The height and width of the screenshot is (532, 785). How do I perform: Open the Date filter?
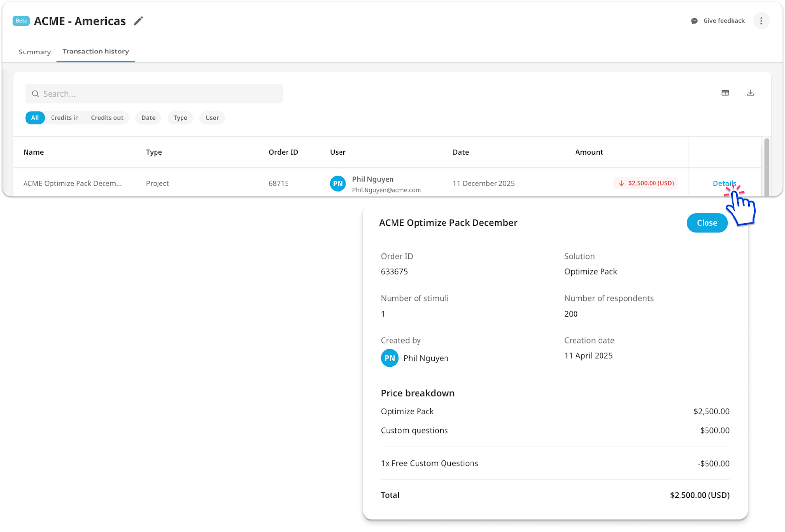click(148, 118)
